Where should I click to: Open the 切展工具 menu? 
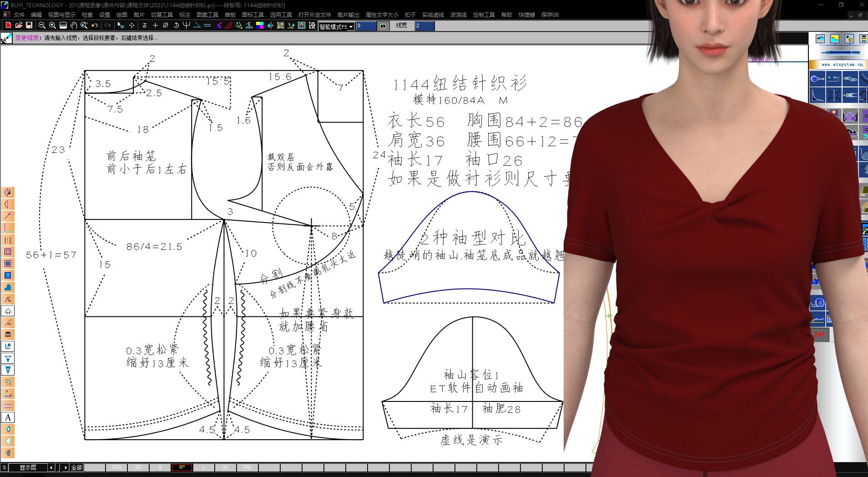(x=162, y=15)
